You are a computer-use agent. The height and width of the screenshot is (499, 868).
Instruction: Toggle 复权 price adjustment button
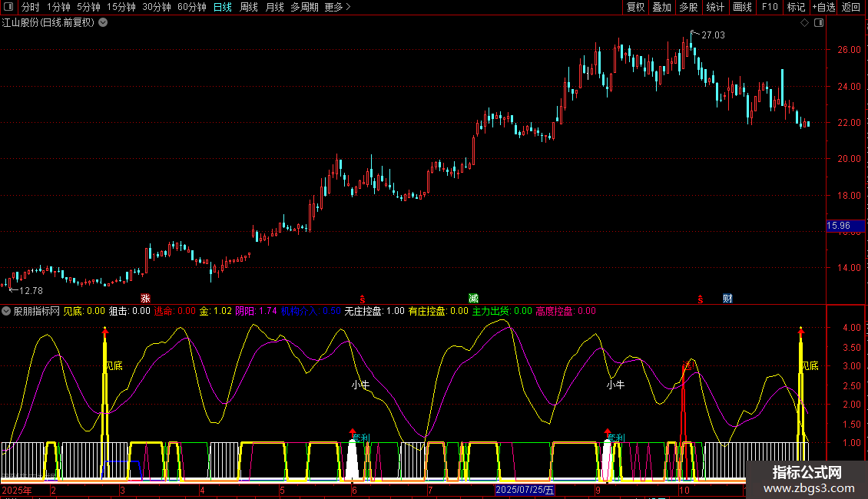pos(636,8)
